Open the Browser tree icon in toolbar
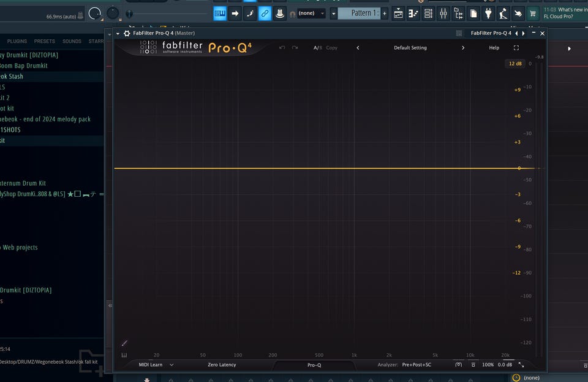 458,14
